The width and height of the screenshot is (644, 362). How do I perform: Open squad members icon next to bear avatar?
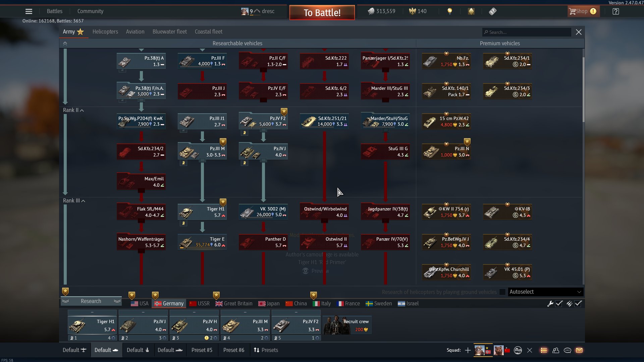click(x=518, y=350)
